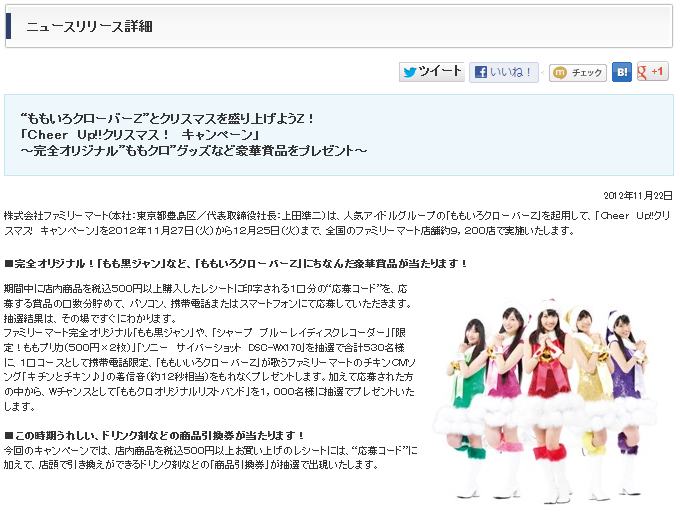Click the subheading ■この時期うれしい、ドリンク剤など
The image size is (680, 520).
154,435
